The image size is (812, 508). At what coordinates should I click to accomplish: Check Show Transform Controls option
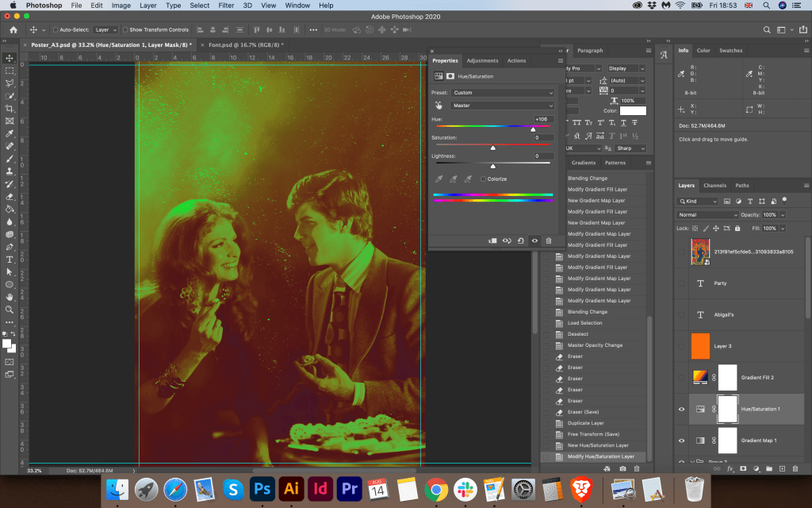point(127,29)
